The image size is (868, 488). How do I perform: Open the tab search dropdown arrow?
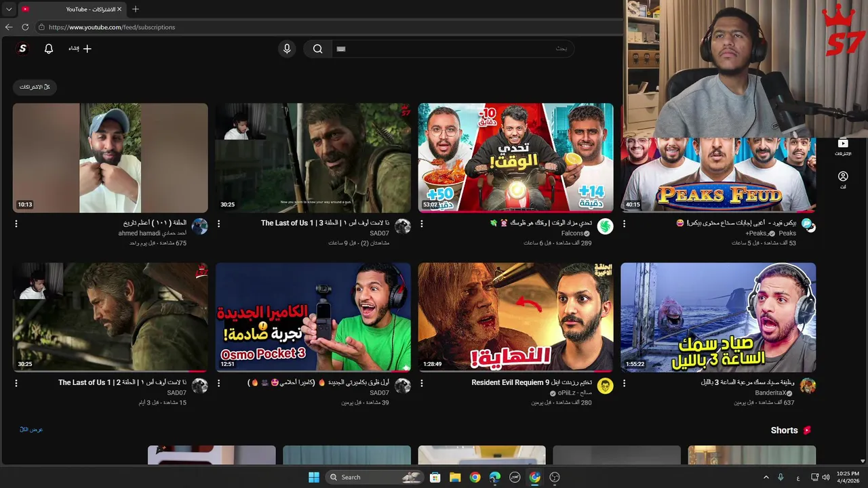coord(9,9)
